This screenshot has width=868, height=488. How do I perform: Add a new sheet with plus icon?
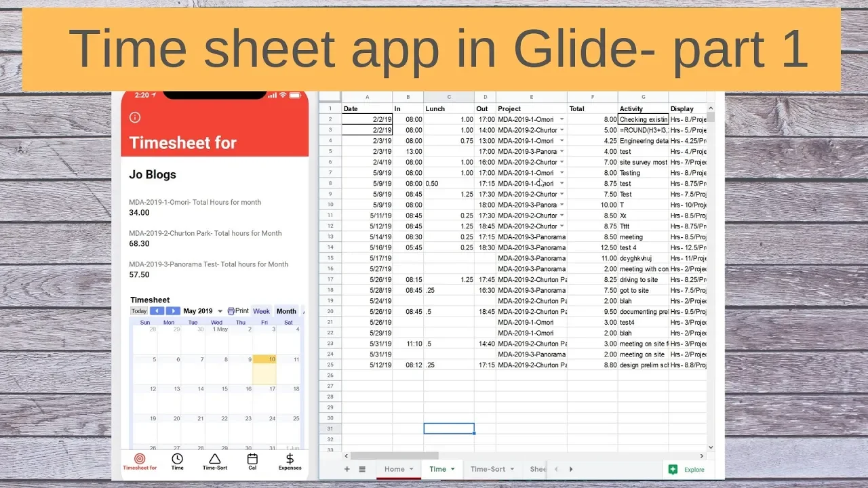click(347, 469)
